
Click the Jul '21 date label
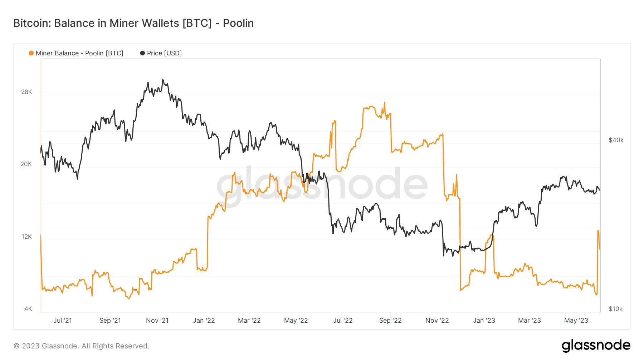coord(63,321)
